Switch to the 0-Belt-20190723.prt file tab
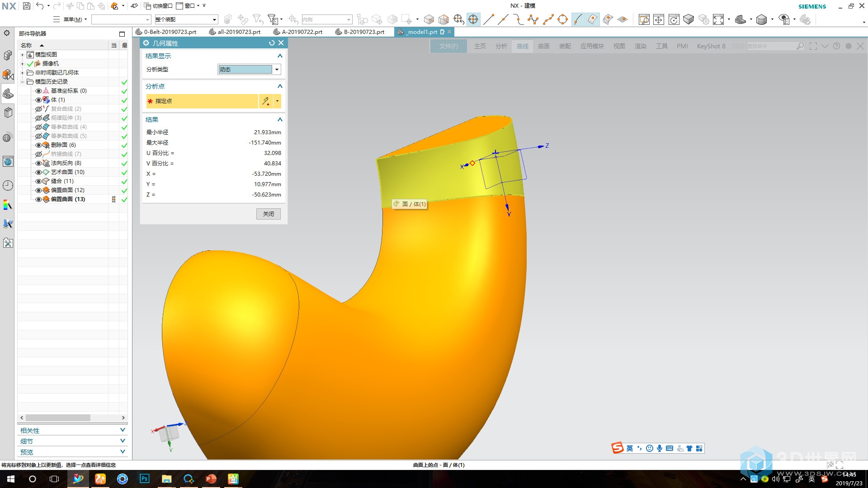This screenshot has height=488, width=868. click(x=166, y=32)
